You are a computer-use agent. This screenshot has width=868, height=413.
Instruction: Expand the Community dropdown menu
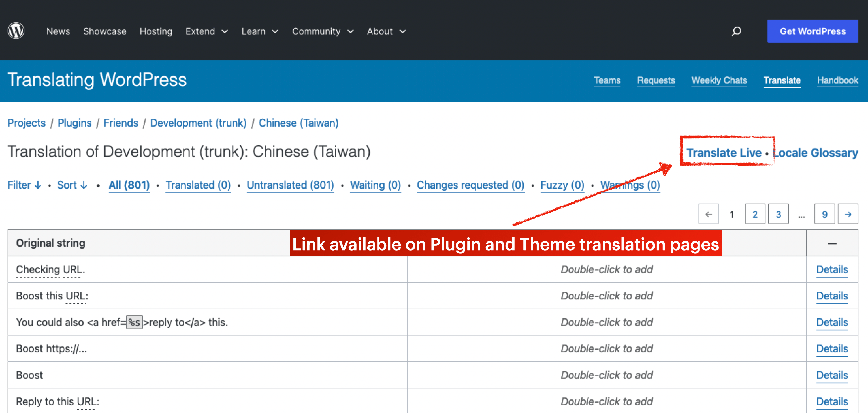[323, 31]
